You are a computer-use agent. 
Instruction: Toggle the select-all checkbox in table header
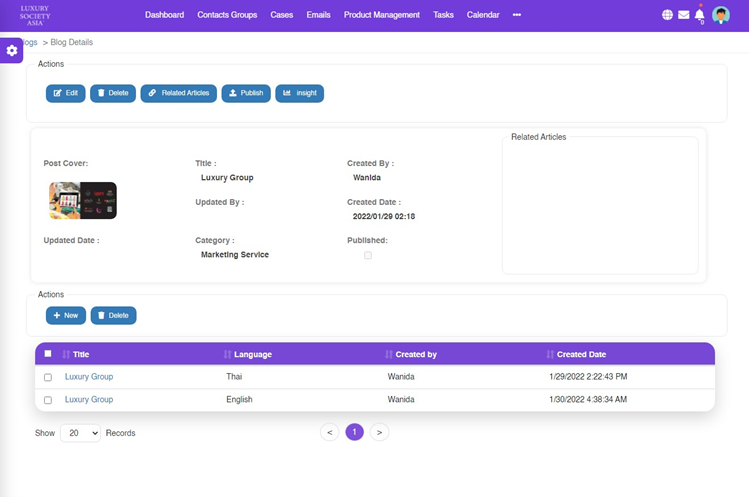click(48, 354)
